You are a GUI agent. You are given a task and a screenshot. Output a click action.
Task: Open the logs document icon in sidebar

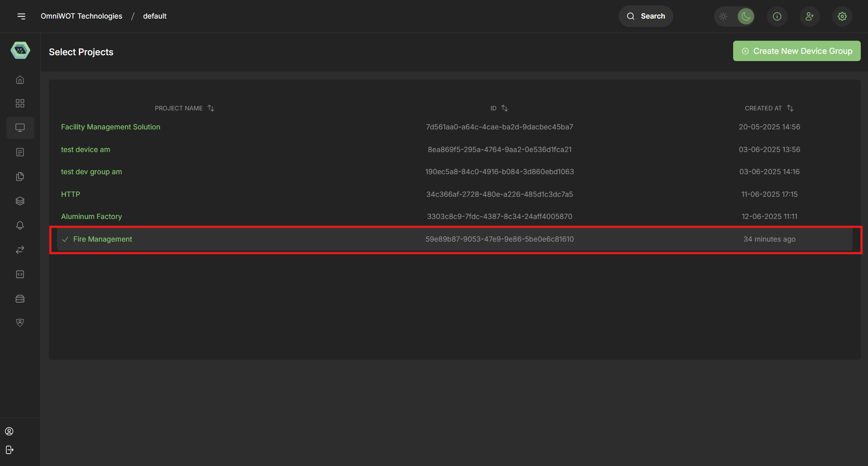point(20,152)
